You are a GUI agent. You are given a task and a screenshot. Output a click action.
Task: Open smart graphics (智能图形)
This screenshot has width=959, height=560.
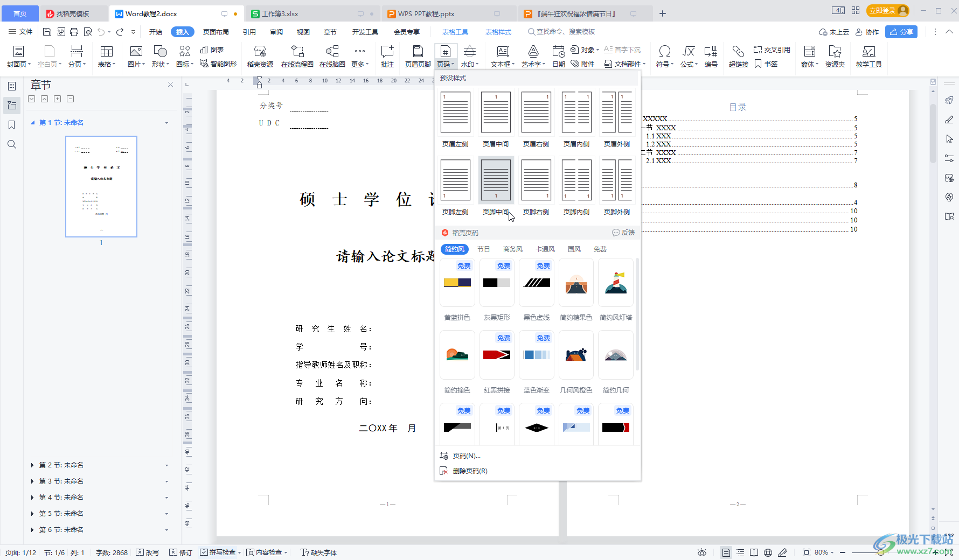[x=218, y=64]
